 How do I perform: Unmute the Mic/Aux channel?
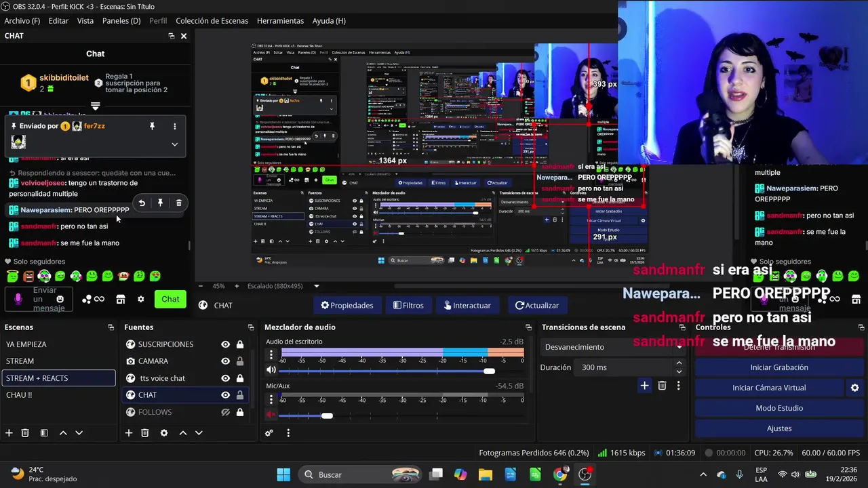pos(271,415)
